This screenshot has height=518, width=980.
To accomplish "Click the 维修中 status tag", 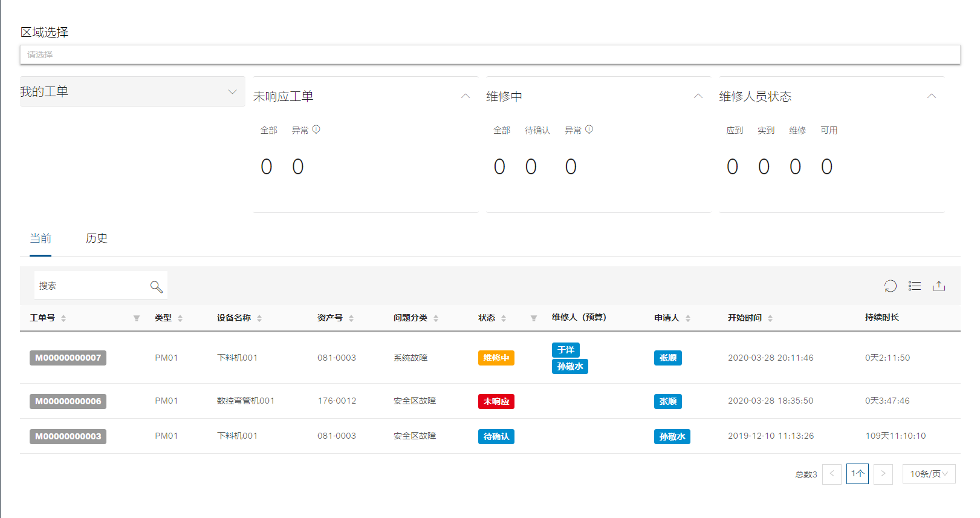I will click(496, 358).
